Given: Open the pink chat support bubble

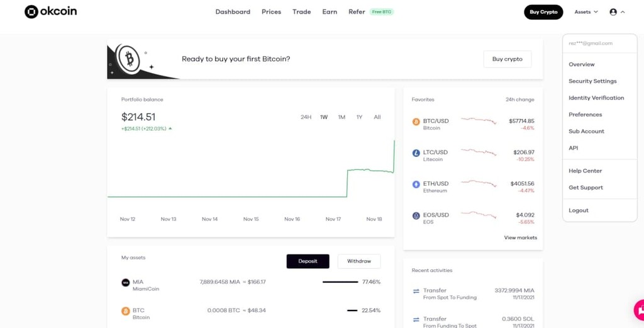Looking at the screenshot, I should pyautogui.click(x=639, y=310).
